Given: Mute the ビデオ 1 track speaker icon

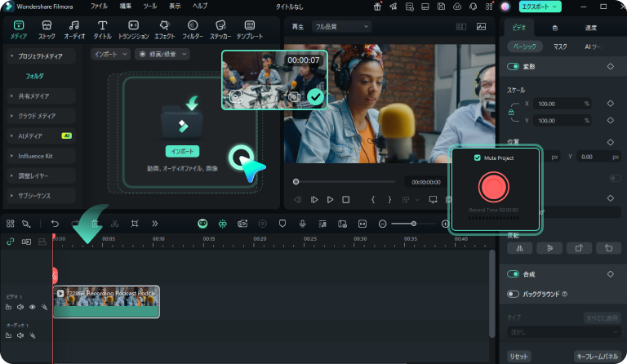Looking at the screenshot, I should click(20, 307).
